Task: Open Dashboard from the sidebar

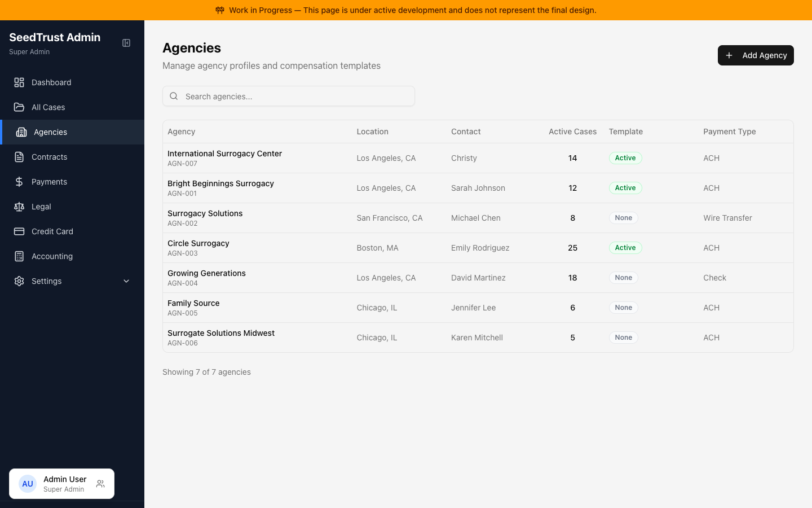Action: (72, 82)
